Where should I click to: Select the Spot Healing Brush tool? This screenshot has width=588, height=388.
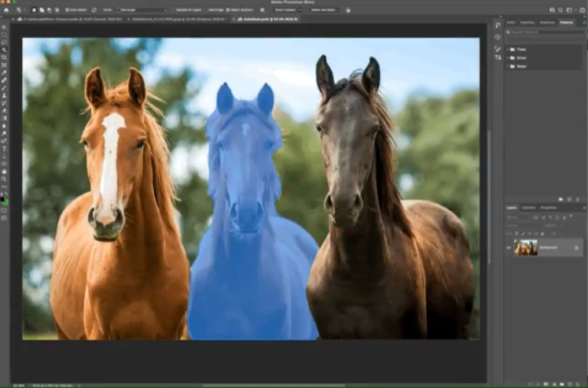tap(4, 80)
